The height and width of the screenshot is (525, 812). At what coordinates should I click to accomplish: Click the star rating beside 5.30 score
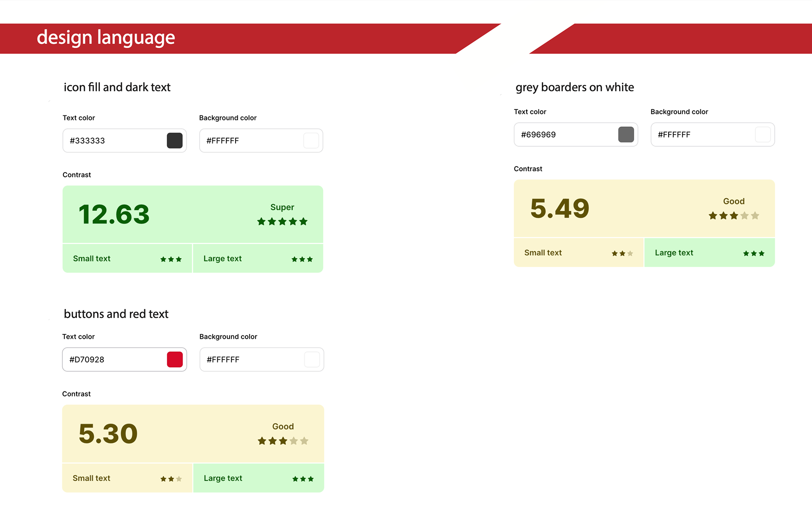[x=283, y=441]
